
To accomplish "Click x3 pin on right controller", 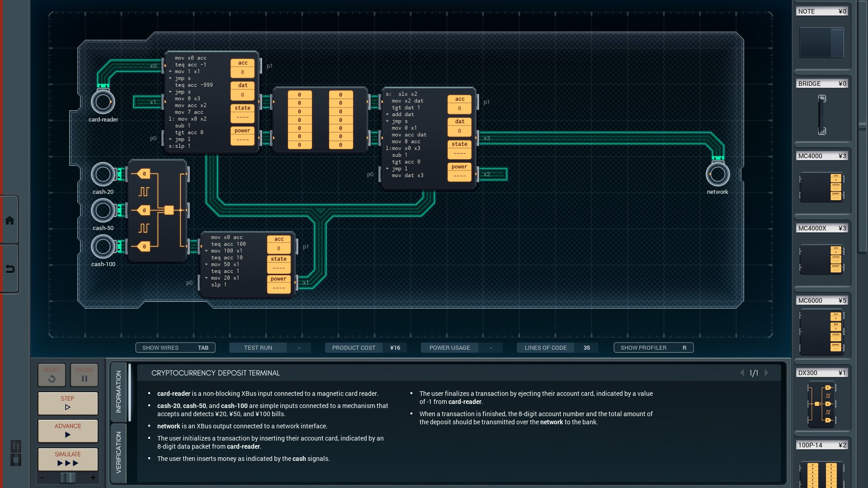I will [486, 138].
